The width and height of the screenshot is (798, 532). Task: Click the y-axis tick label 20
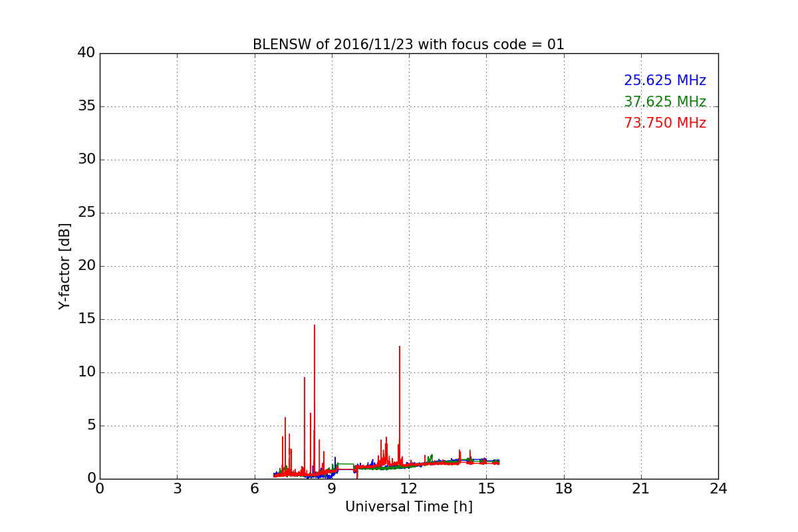coord(86,266)
